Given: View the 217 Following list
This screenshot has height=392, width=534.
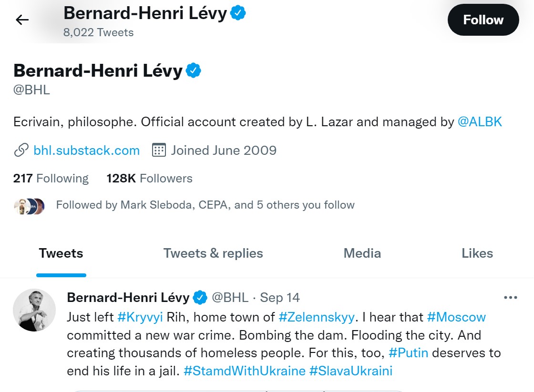Looking at the screenshot, I should point(51,179).
